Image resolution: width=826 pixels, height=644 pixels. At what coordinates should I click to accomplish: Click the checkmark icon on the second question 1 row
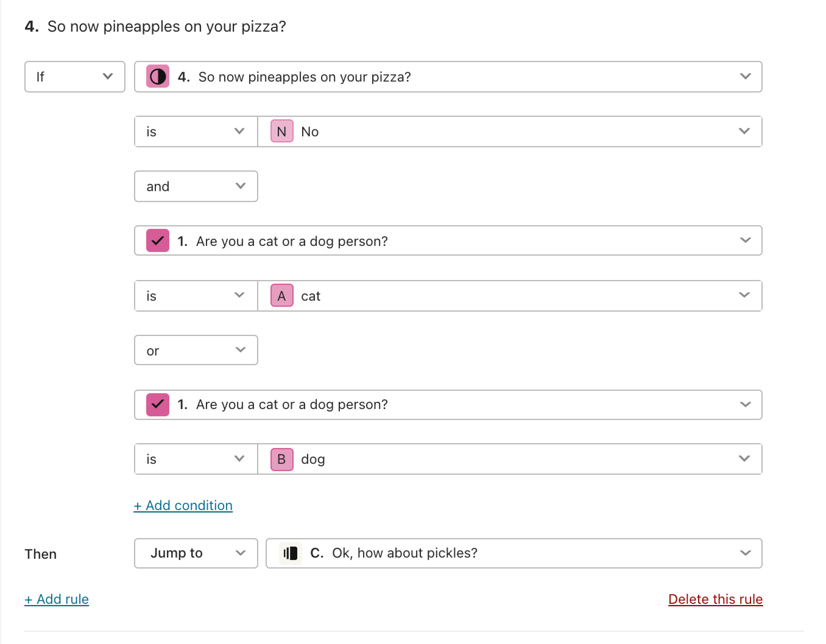[x=157, y=404]
